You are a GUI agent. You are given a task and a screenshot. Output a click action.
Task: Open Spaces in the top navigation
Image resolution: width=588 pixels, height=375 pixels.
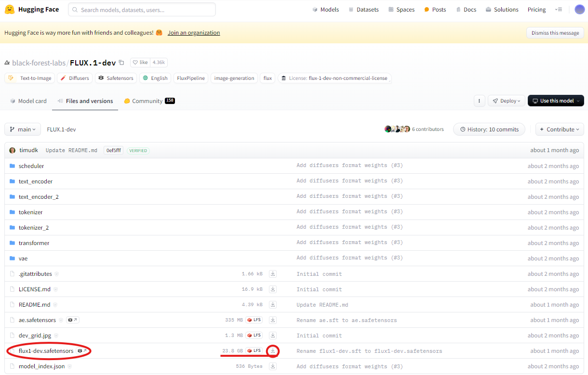pos(401,10)
